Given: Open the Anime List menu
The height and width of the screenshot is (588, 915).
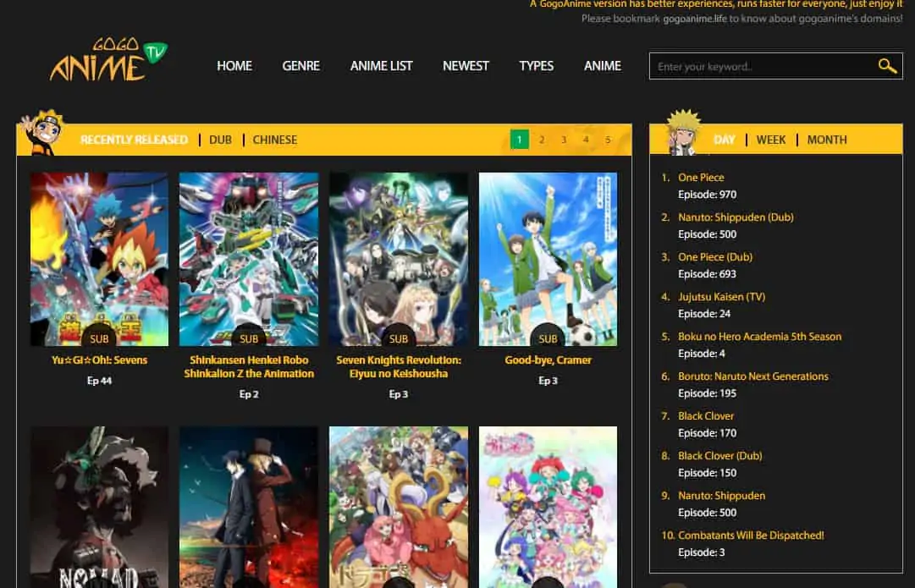Looking at the screenshot, I should pyautogui.click(x=382, y=66).
